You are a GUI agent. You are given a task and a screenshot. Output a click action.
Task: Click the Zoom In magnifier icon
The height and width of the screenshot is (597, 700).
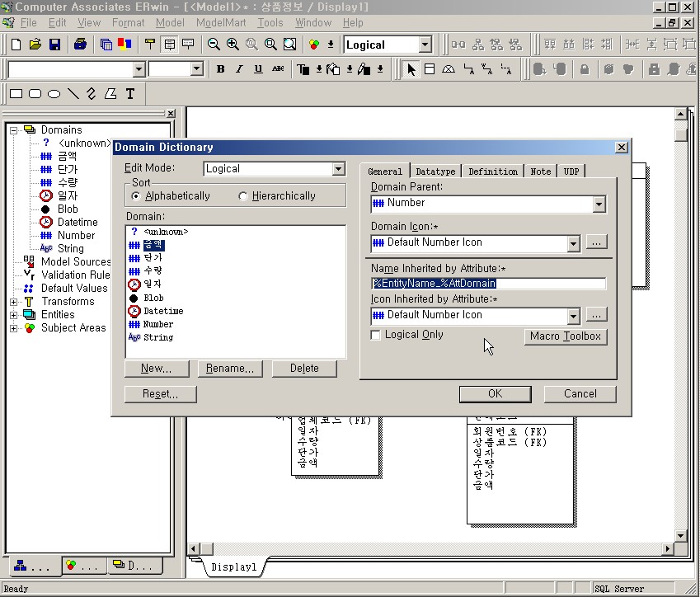(233, 45)
